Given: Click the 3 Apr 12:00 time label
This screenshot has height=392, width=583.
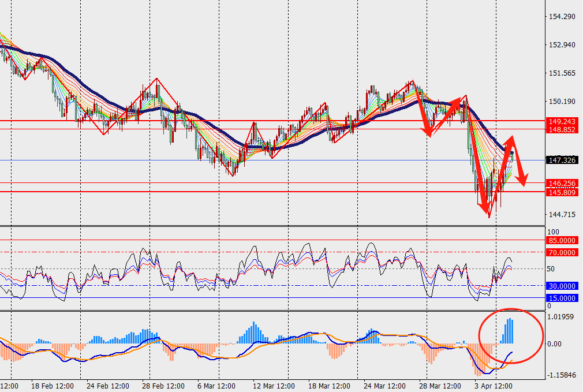Looking at the screenshot, I should point(494,386).
